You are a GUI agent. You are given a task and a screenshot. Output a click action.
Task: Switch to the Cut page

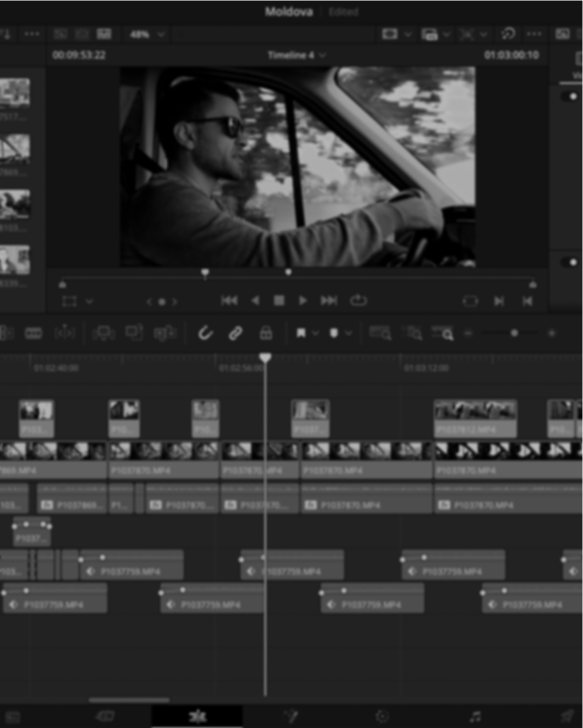(x=105, y=717)
